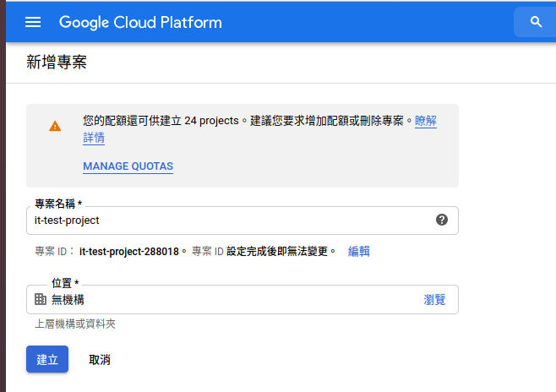556x392 pixels.
Task: Click the Google Cloud Platform logo
Action: coord(140,22)
